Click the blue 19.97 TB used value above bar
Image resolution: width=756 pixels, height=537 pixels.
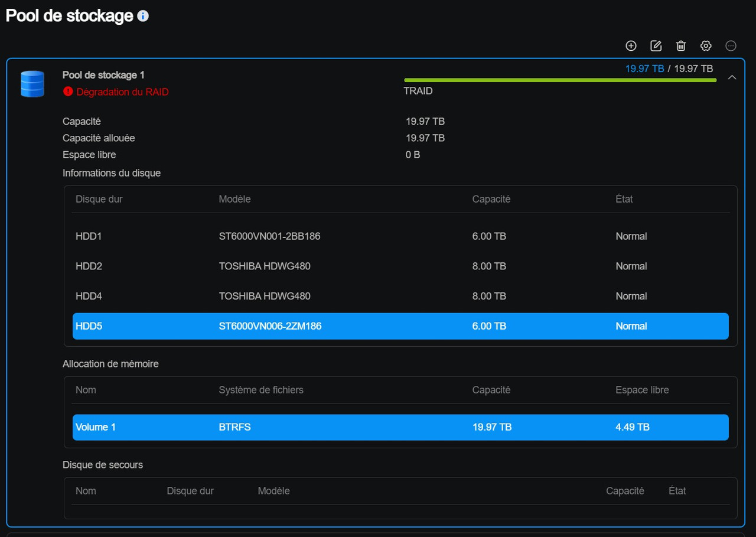644,69
